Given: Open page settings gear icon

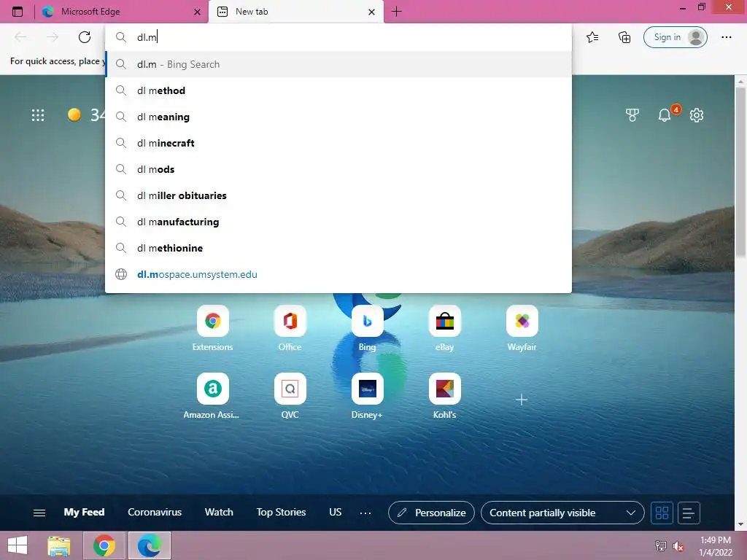Looking at the screenshot, I should pyautogui.click(x=697, y=114).
